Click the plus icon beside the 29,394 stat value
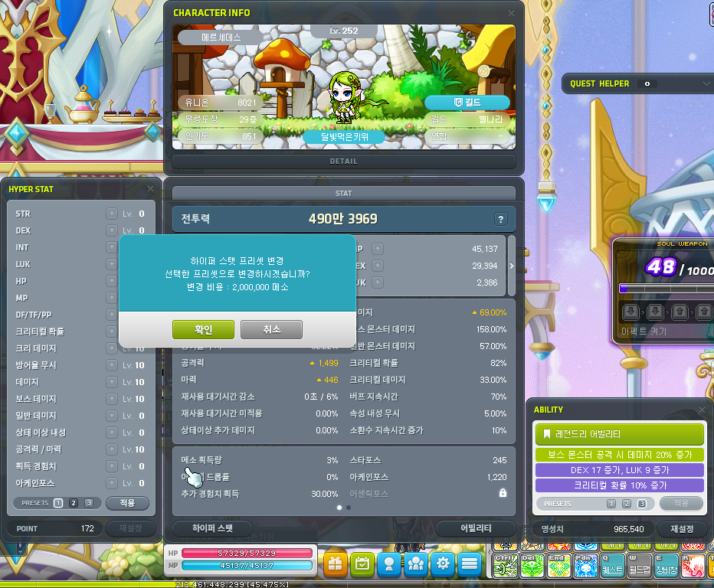 378,266
